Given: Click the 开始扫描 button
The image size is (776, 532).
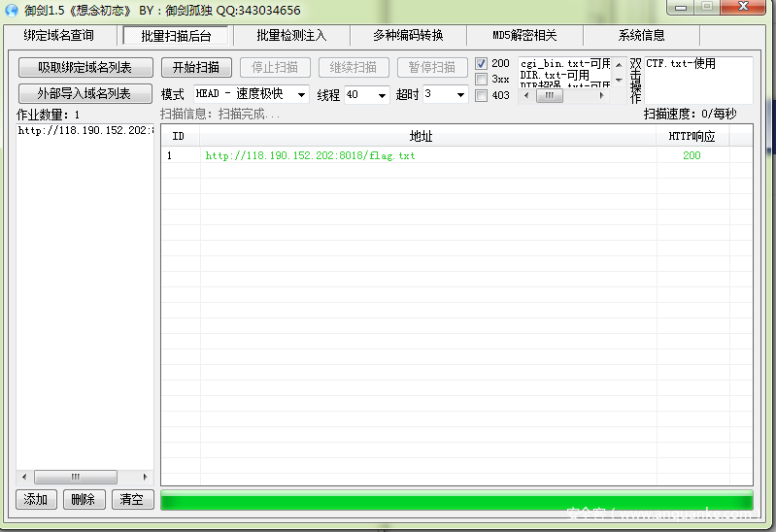Looking at the screenshot, I should 196,68.
